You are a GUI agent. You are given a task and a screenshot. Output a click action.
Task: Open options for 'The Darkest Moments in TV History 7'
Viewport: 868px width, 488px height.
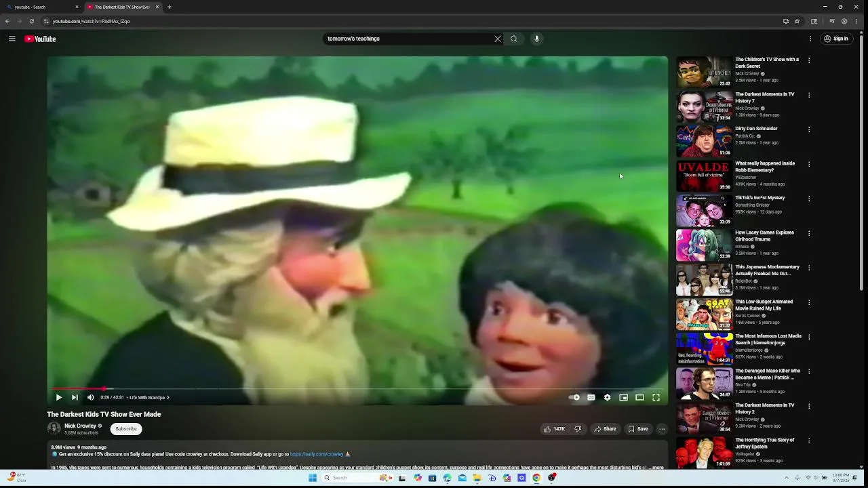click(808, 95)
